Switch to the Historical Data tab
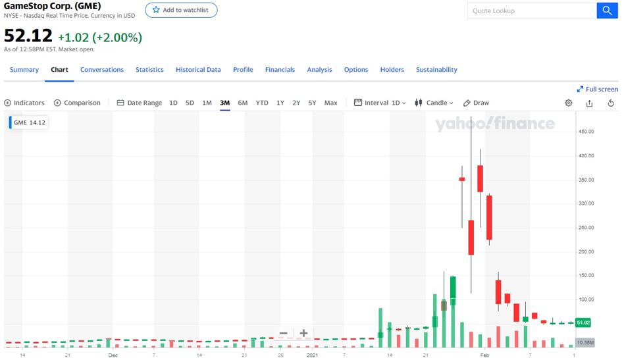 (x=198, y=70)
